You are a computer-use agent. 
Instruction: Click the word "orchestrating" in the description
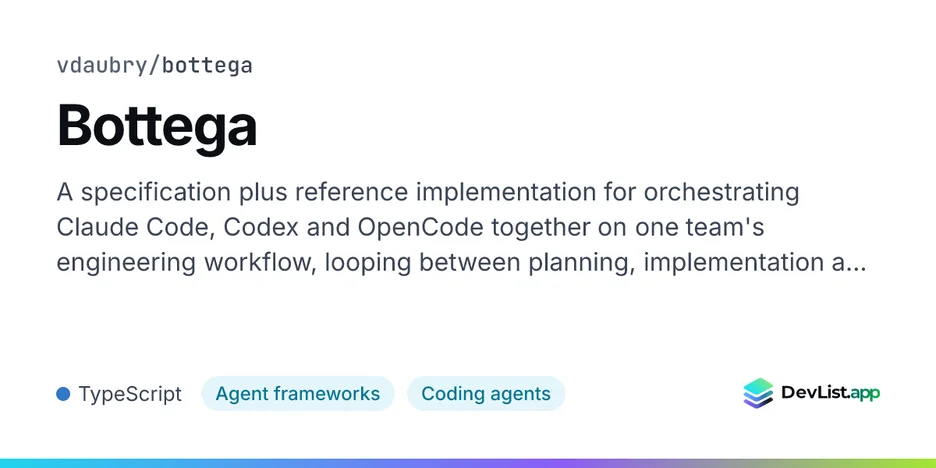(721, 193)
